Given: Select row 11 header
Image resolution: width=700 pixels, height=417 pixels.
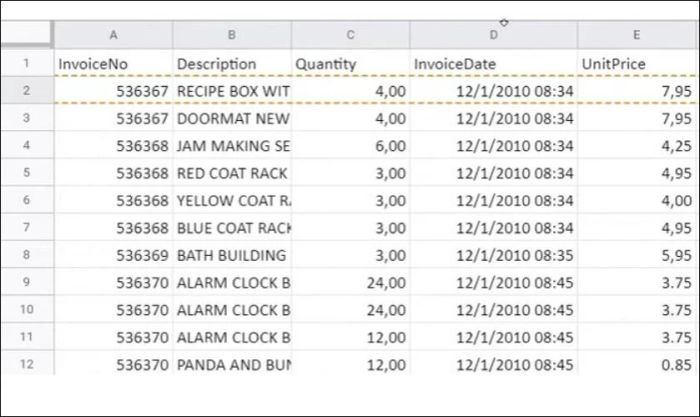Looking at the screenshot, I should [x=27, y=336].
